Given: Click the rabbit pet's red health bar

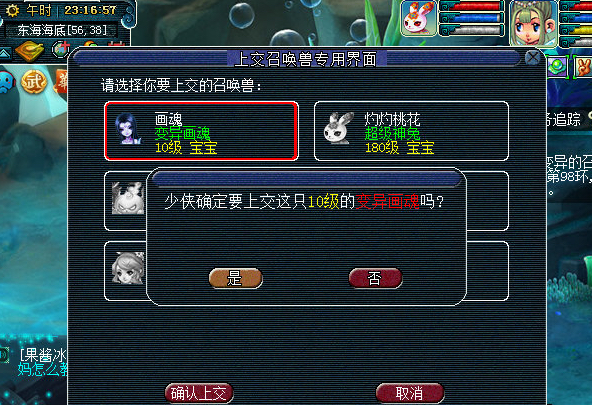Looking at the screenshot, I should pyautogui.click(x=472, y=6).
